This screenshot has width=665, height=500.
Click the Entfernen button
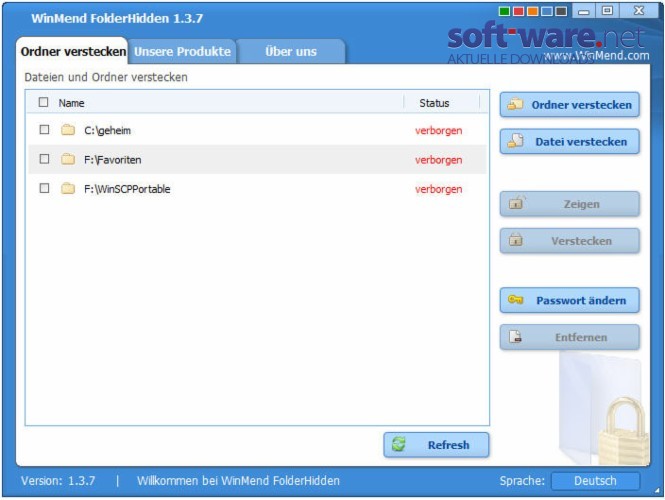570,337
